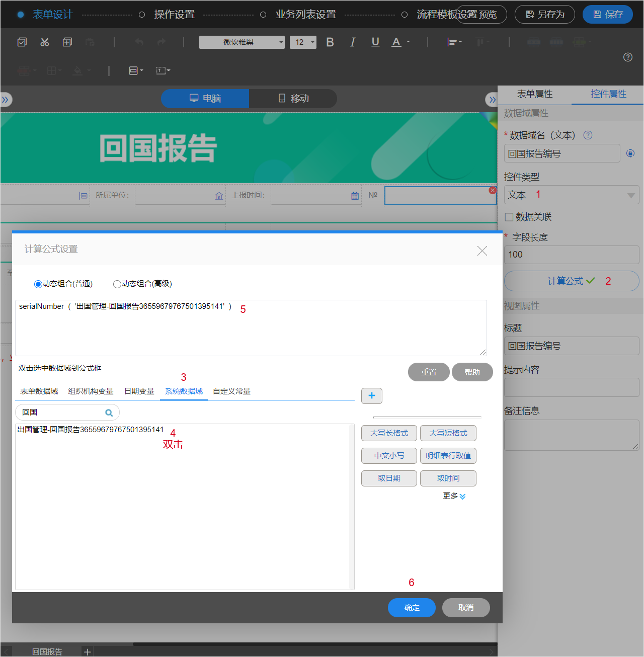
Task: Select list item 出国管理-回国报告3655967976750139​5141
Action: coord(91,430)
